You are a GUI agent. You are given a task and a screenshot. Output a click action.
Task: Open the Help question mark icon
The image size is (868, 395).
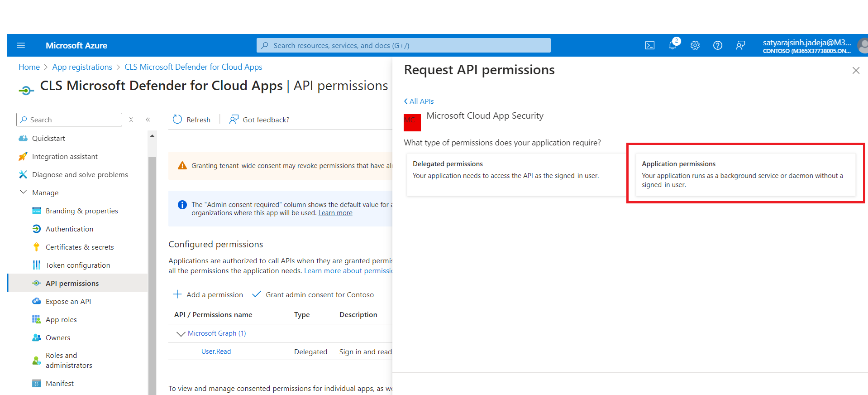pyautogui.click(x=718, y=45)
